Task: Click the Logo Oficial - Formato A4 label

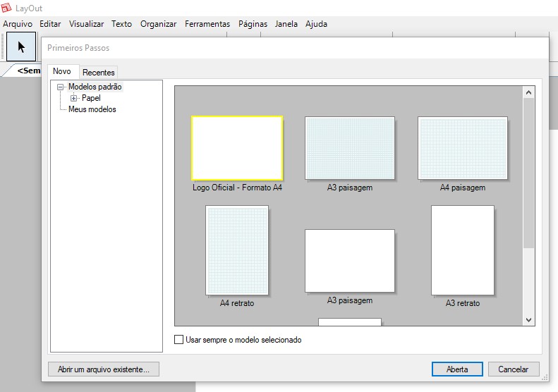Action: [x=237, y=188]
